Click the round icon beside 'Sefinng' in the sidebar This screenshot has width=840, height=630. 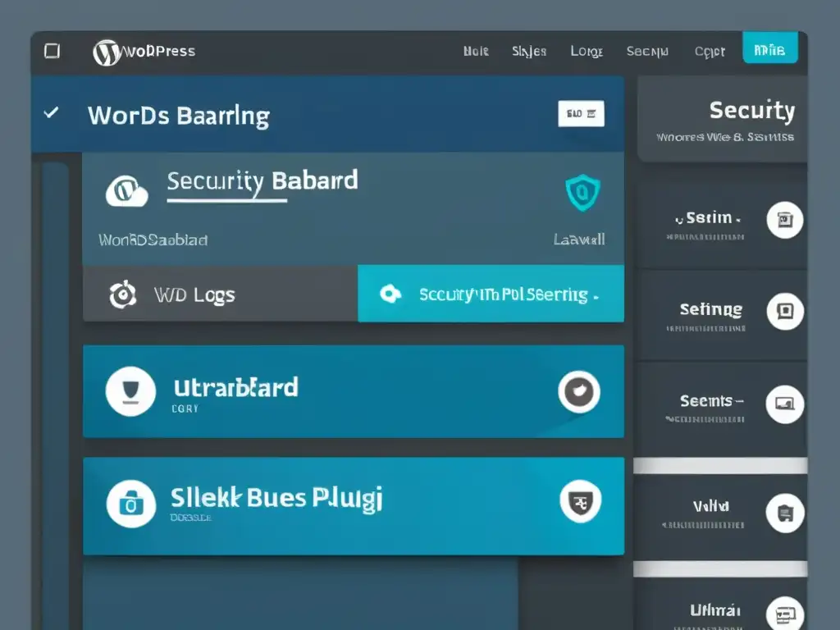click(785, 311)
